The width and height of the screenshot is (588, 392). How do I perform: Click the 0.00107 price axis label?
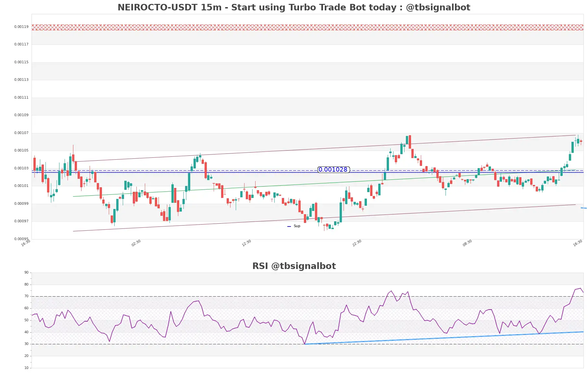[21, 133]
